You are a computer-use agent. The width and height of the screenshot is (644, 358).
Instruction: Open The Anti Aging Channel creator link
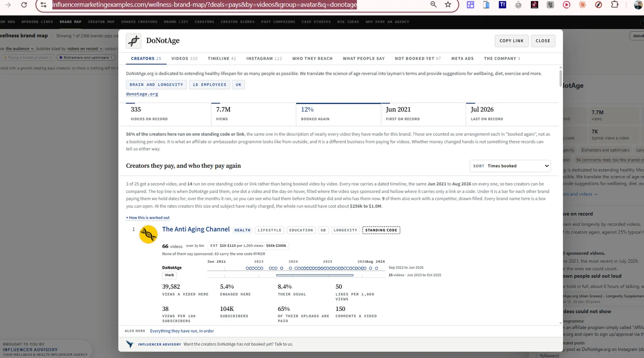pyautogui.click(x=196, y=229)
